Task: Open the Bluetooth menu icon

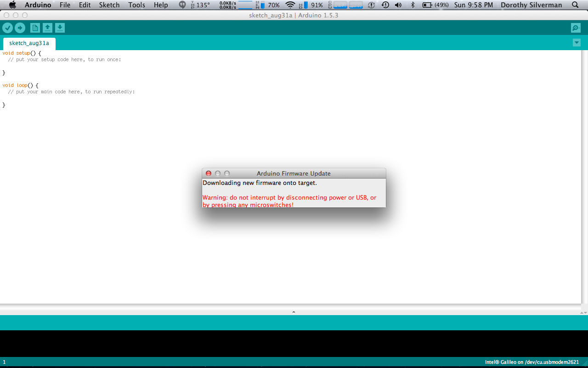Action: coord(413,5)
